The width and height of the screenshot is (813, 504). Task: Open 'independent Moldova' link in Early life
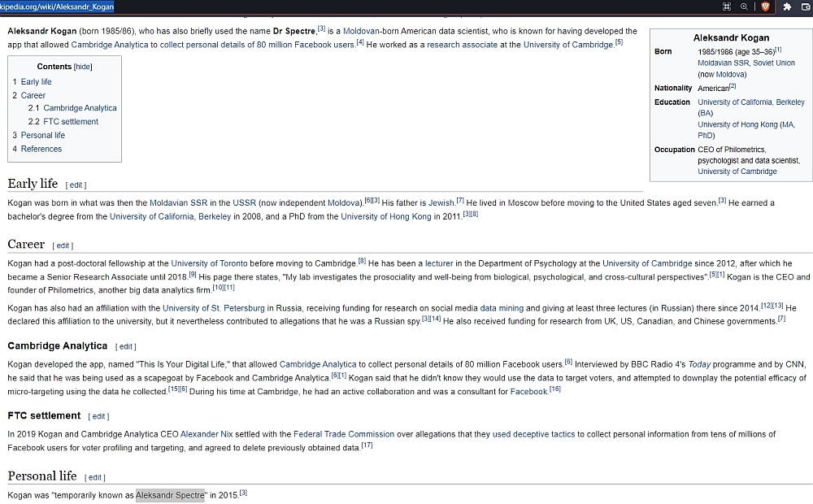tap(344, 202)
